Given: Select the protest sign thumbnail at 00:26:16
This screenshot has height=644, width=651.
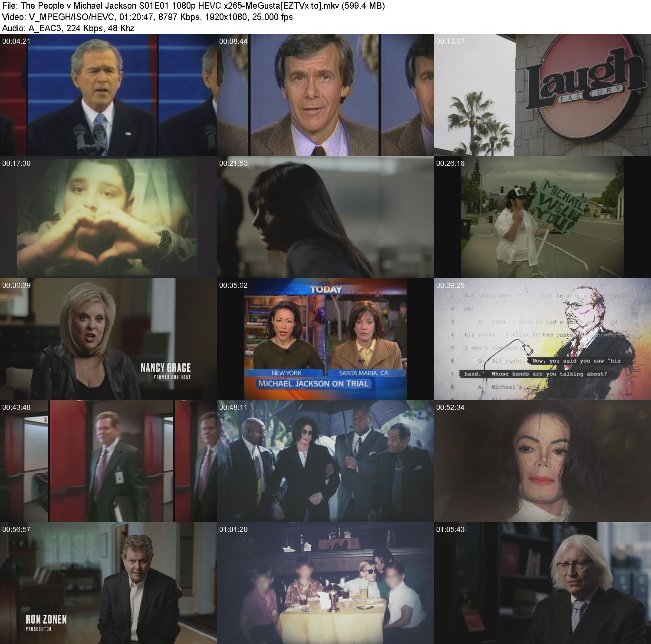Looking at the screenshot, I should (542, 217).
